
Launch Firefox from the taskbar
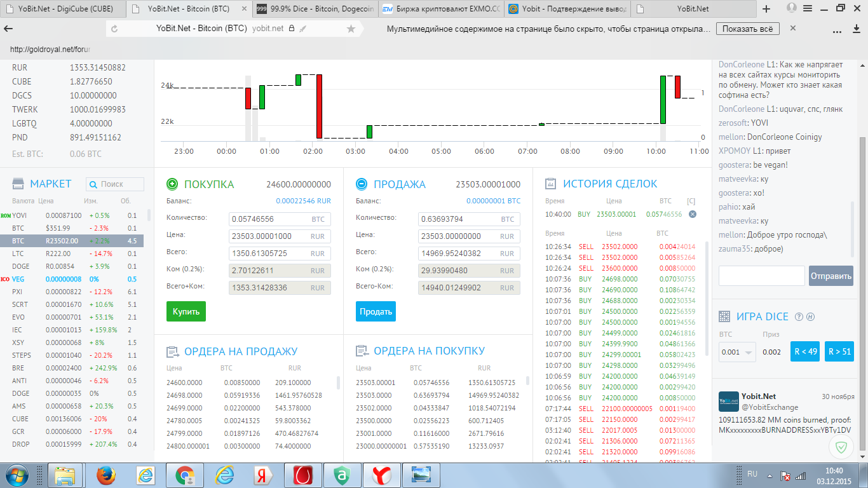[106, 475]
